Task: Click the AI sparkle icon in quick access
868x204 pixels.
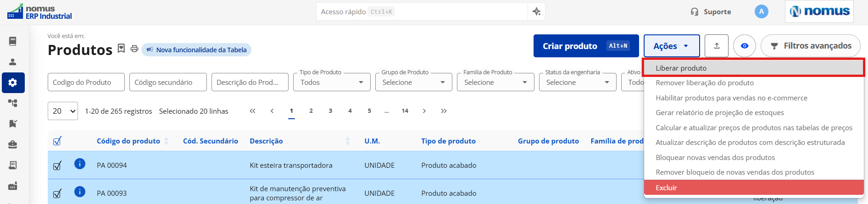Action: tap(536, 12)
